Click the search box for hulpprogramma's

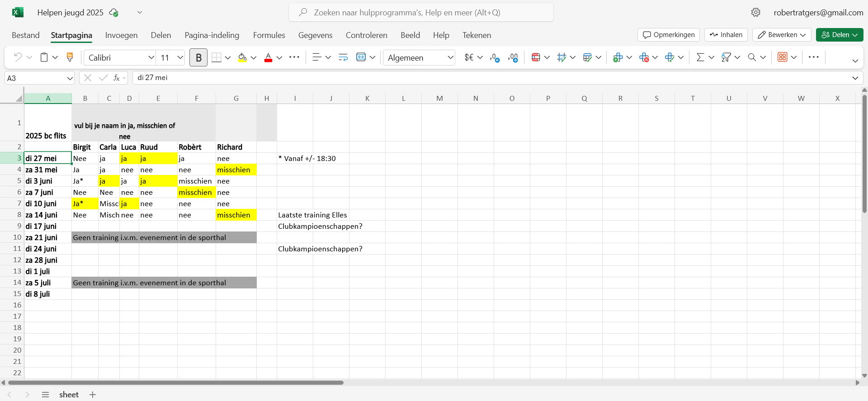click(421, 13)
